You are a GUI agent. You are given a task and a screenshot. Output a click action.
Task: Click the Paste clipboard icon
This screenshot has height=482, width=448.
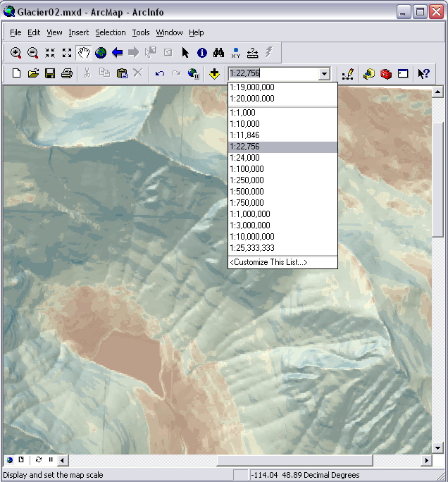point(122,73)
